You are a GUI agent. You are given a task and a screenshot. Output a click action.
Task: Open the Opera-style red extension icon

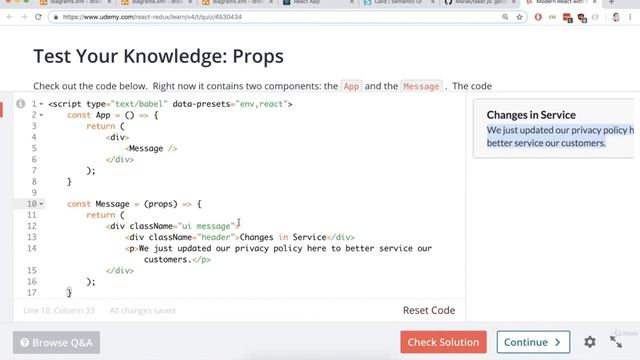(538, 17)
